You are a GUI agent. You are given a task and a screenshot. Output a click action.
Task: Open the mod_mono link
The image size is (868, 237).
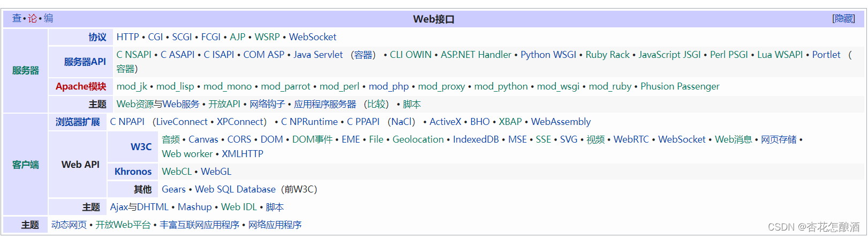pos(228,86)
